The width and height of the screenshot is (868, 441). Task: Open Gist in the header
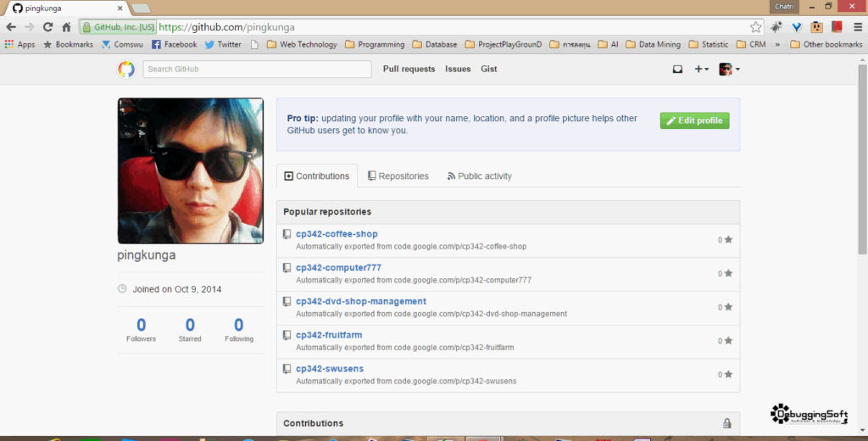click(x=489, y=70)
